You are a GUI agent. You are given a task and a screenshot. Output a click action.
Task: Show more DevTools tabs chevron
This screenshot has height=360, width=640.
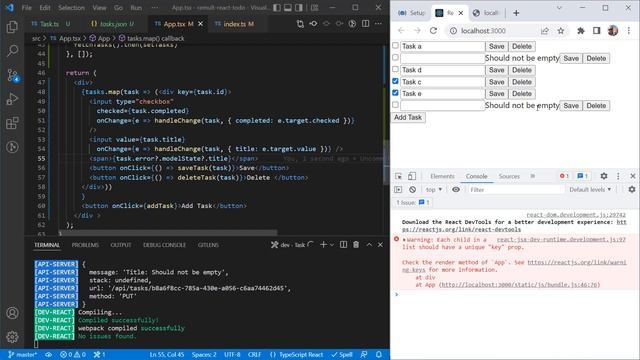(533, 176)
